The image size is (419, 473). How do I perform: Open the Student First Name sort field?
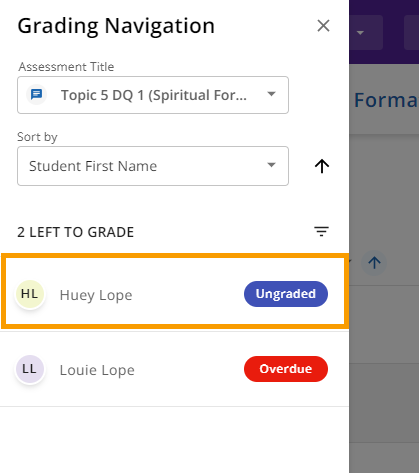(x=153, y=166)
